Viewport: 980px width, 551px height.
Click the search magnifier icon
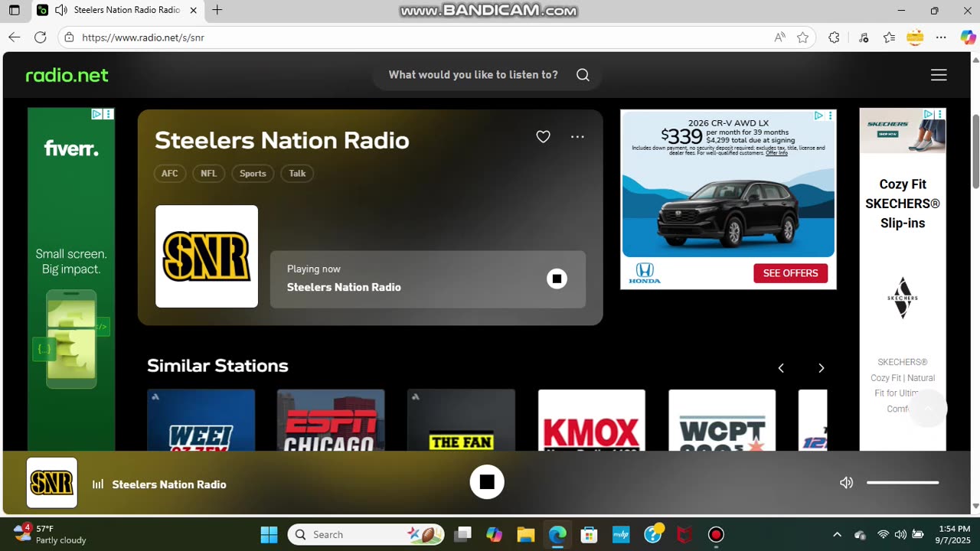click(x=583, y=75)
